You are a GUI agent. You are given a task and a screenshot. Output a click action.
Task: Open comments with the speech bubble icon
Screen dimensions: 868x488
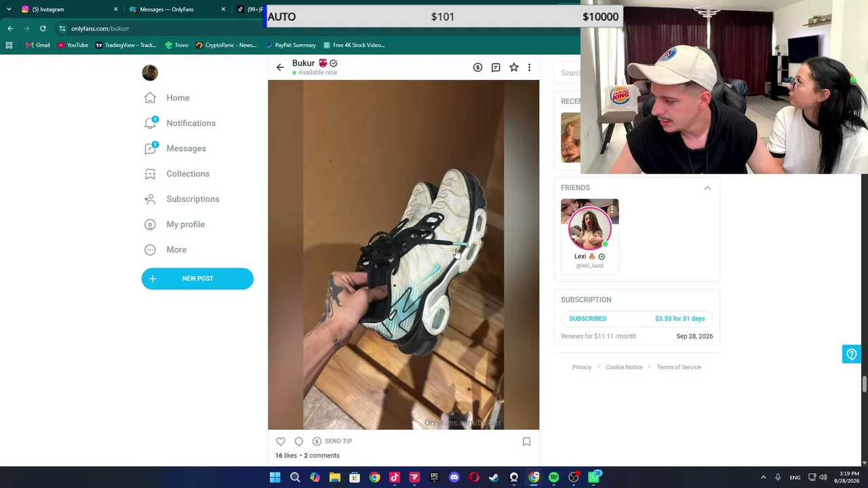(298, 441)
